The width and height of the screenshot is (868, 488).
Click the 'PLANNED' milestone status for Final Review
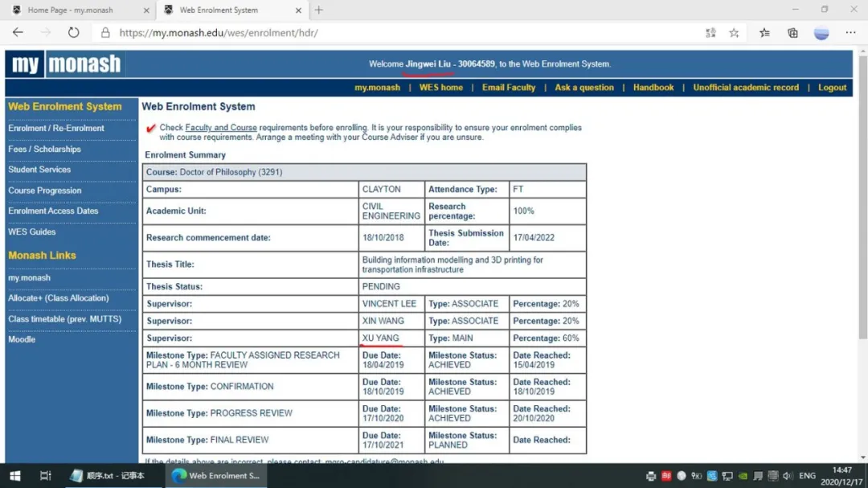tap(448, 445)
